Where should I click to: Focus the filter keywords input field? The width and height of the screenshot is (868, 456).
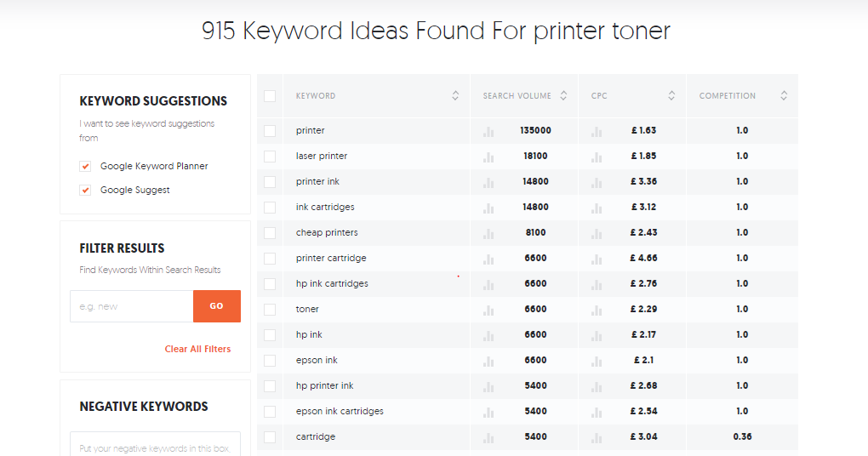click(x=132, y=306)
